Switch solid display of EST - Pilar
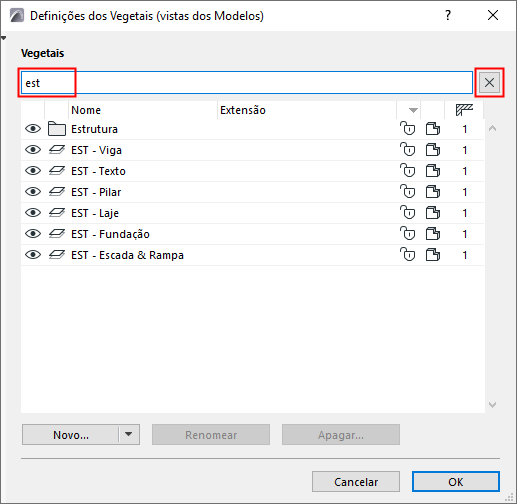Viewport: 517px width, 504px height. click(x=433, y=192)
